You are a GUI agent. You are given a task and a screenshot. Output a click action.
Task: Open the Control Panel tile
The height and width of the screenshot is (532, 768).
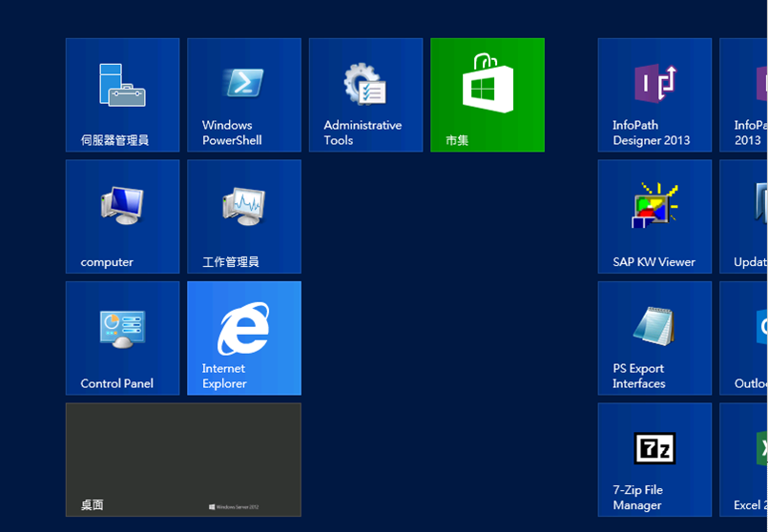(122, 338)
